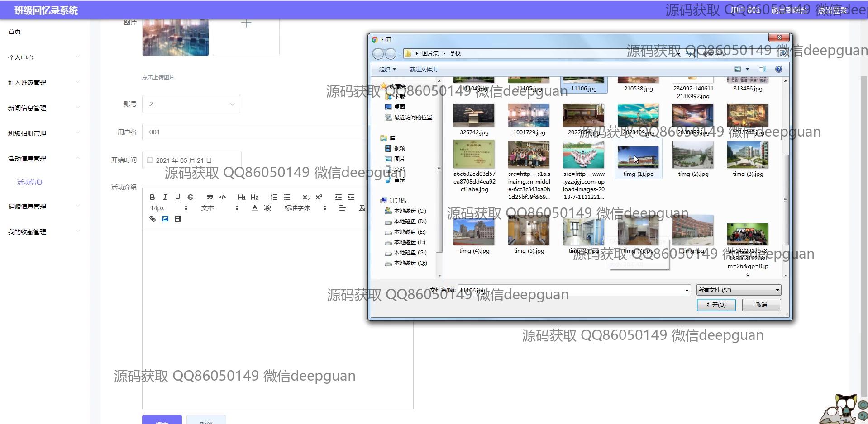Expand 班级相册管理 in the sidebar
868x424 pixels.
pos(43,133)
